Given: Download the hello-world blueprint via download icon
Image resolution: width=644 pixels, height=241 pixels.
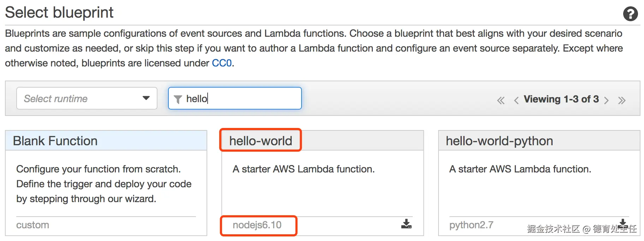Looking at the screenshot, I should (406, 224).
